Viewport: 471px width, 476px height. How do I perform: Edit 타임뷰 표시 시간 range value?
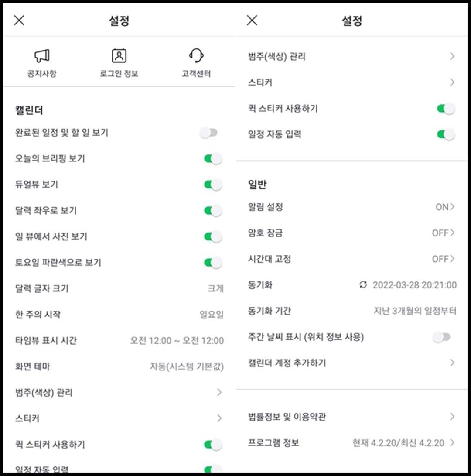(177, 341)
